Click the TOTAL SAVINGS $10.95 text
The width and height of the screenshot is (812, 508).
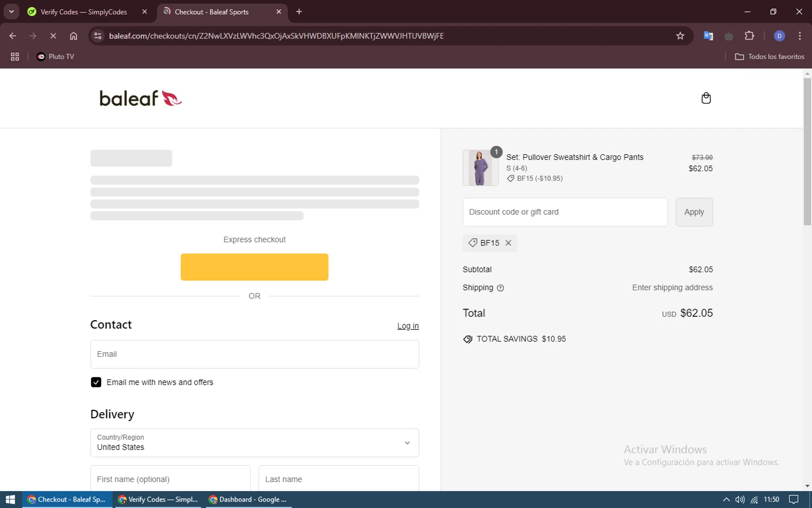521,339
